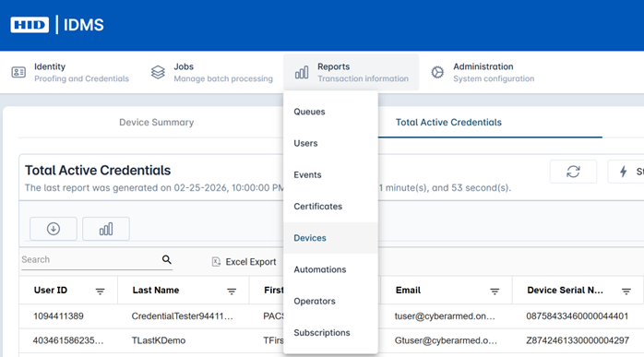Select Devices in the Reports dropdown

click(330, 238)
